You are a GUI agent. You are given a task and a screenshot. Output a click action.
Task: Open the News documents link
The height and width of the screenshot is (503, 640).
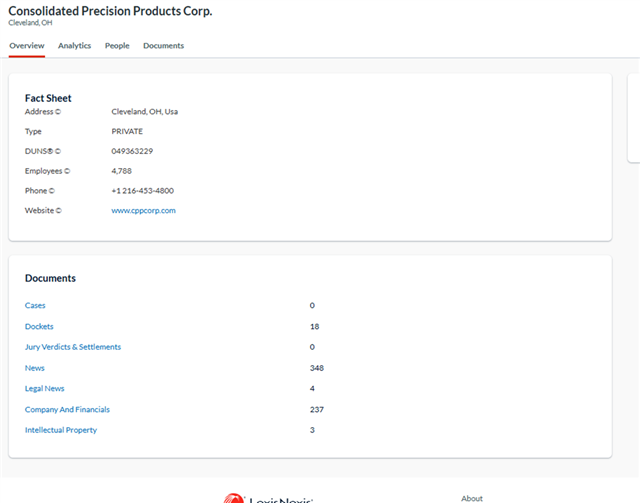tap(35, 368)
